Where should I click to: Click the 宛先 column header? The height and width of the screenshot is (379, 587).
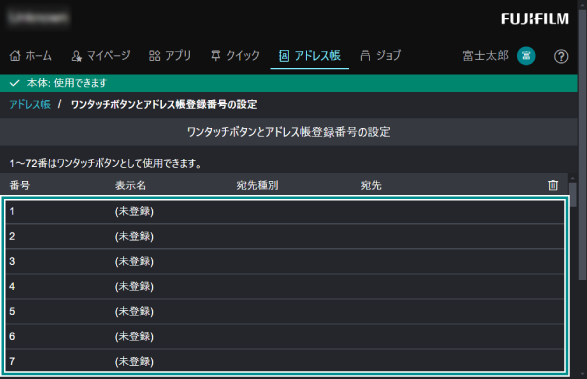point(371,185)
